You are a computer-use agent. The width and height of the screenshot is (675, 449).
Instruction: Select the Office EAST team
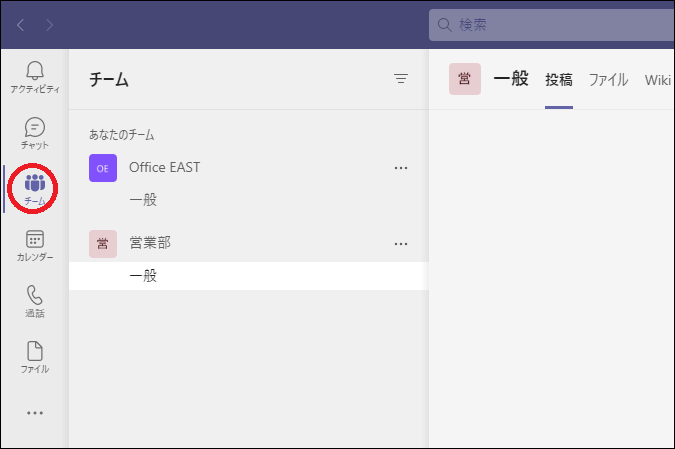[x=165, y=168]
